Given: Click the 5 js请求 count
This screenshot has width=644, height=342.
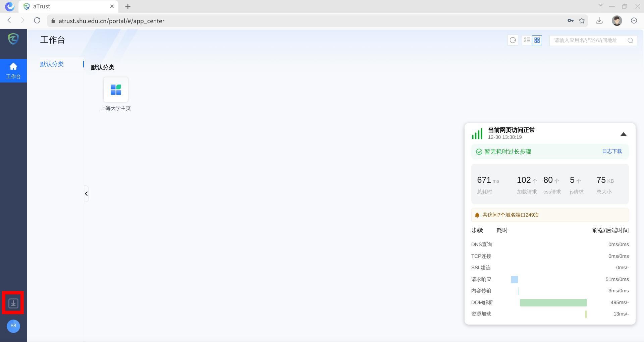Looking at the screenshot, I should [577, 185].
